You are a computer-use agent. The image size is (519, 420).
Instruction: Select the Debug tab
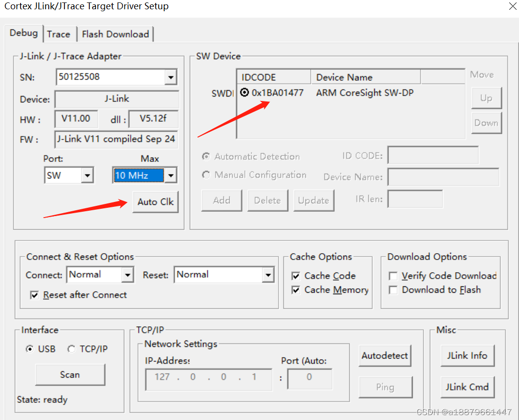click(24, 33)
